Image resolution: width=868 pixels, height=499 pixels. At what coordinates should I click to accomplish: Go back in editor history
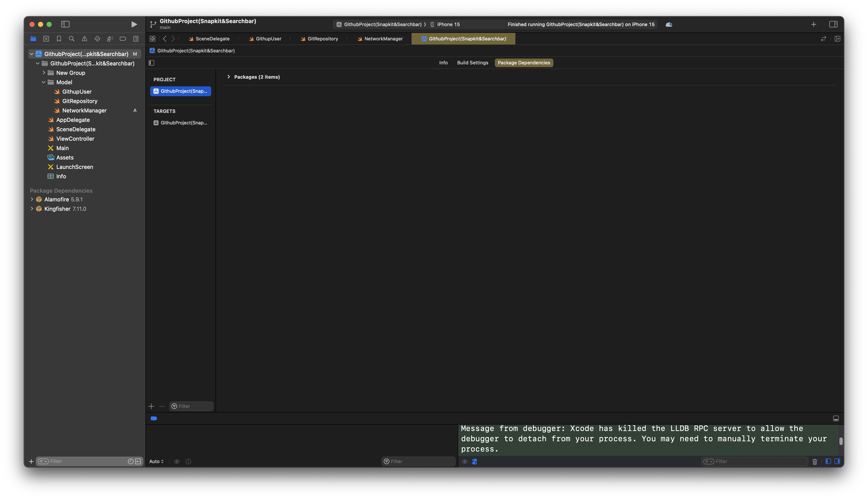(165, 39)
